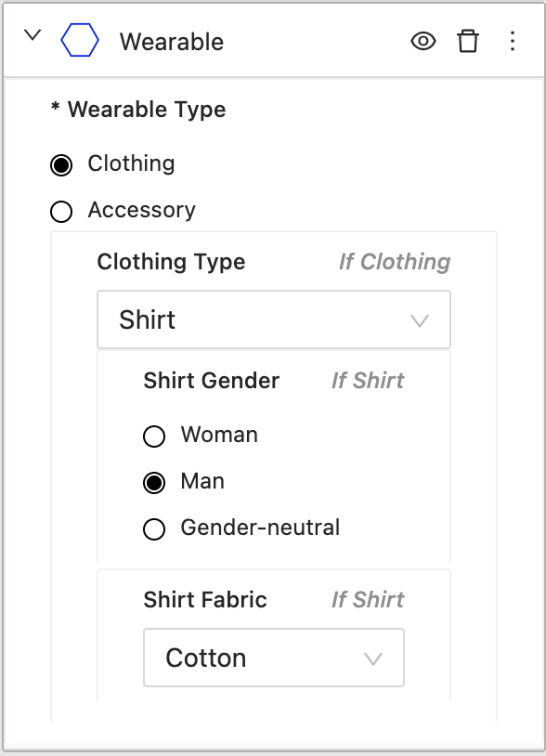The height and width of the screenshot is (756, 546).
Task: Open the Clothing Type Shirt dropdown
Action: tap(274, 319)
